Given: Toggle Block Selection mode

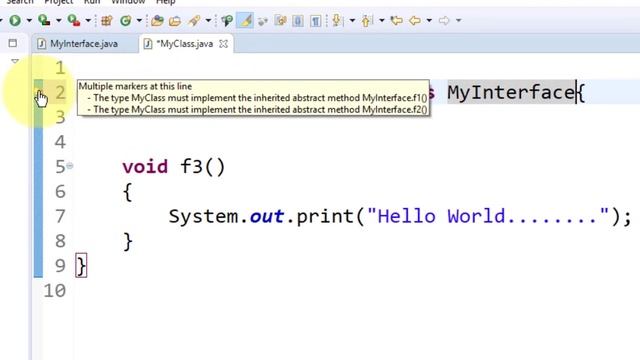Looking at the screenshot, I should point(298,20).
